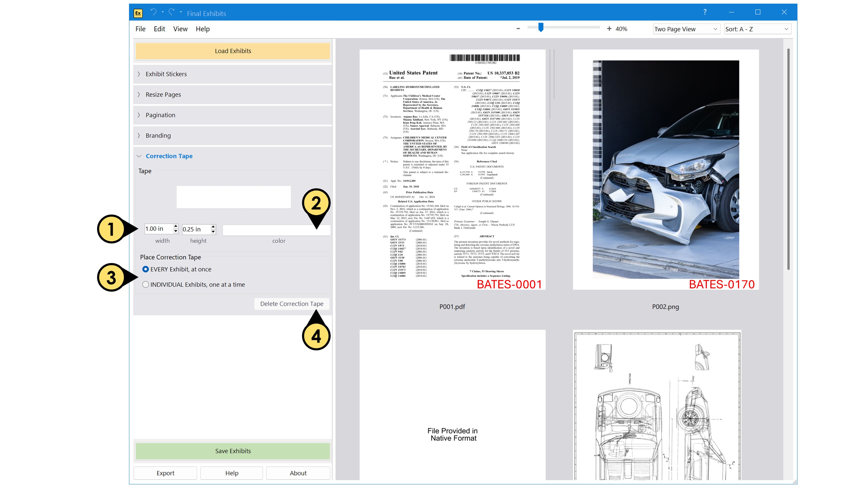
Task: Click the zoom out minus icon
Action: [x=518, y=29]
